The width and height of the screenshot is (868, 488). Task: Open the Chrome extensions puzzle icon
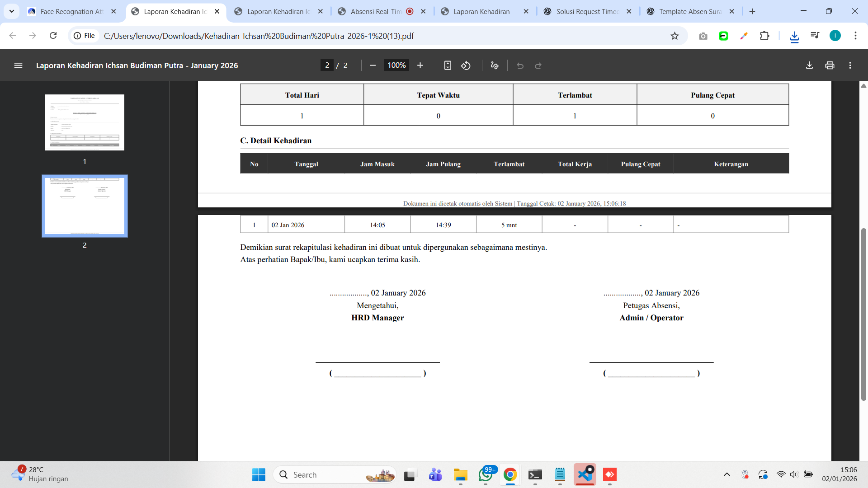coord(764,36)
